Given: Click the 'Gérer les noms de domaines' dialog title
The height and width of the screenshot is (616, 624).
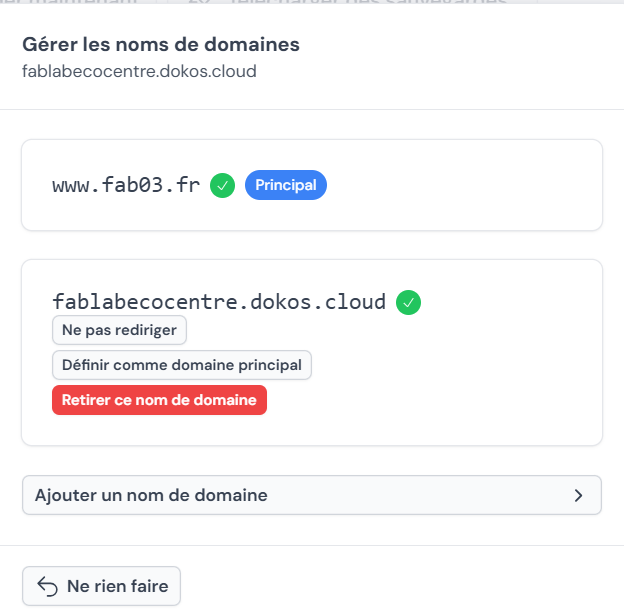Looking at the screenshot, I should click(x=161, y=44).
